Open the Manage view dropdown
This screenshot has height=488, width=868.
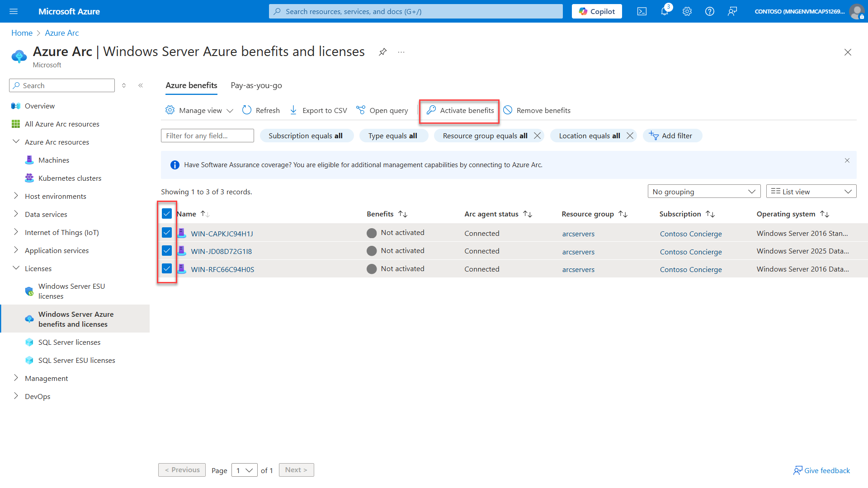(x=199, y=110)
